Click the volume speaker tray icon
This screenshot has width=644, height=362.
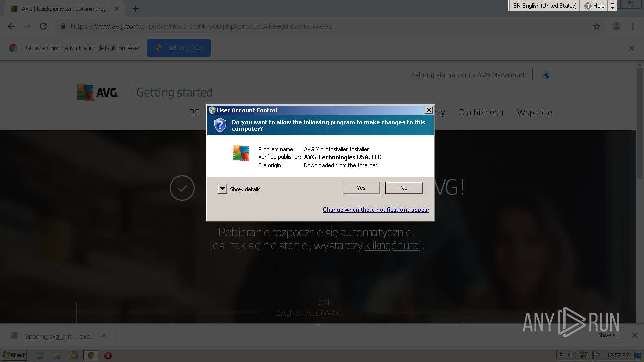(572, 355)
